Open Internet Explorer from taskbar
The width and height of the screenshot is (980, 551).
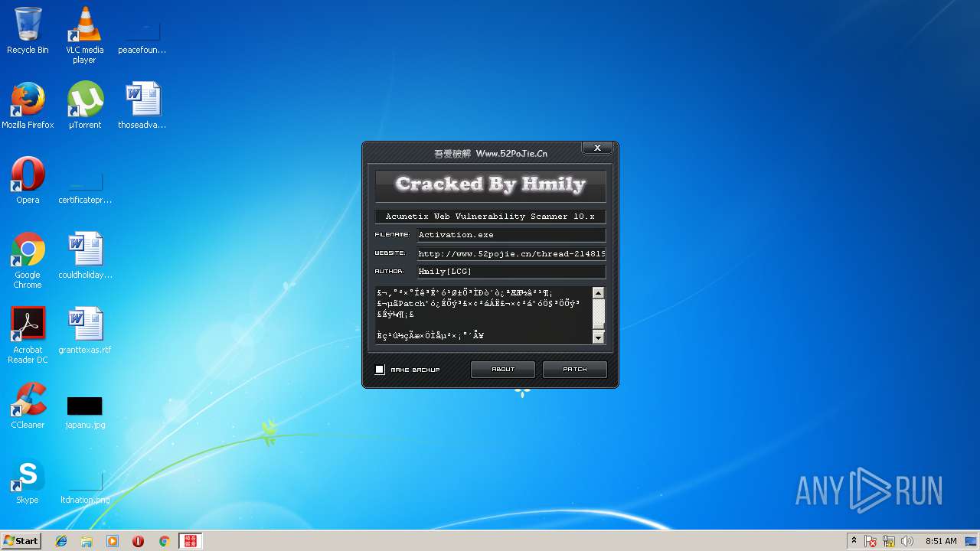pyautogui.click(x=61, y=541)
